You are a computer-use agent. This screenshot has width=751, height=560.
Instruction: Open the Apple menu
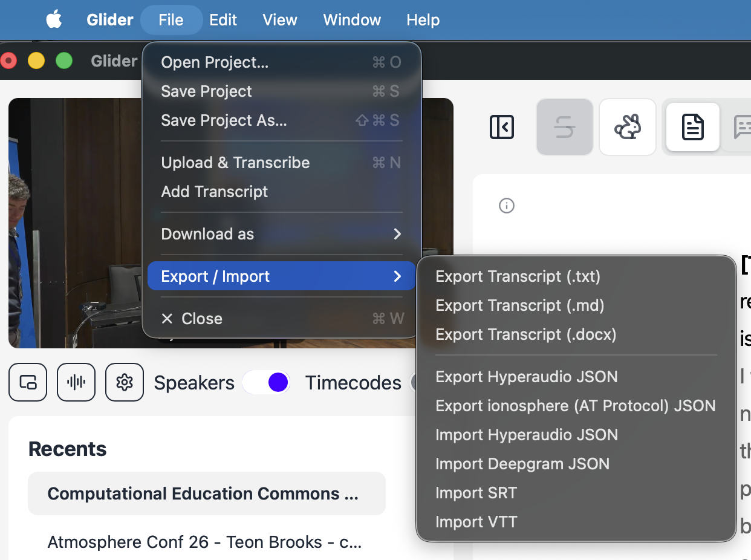tap(54, 20)
